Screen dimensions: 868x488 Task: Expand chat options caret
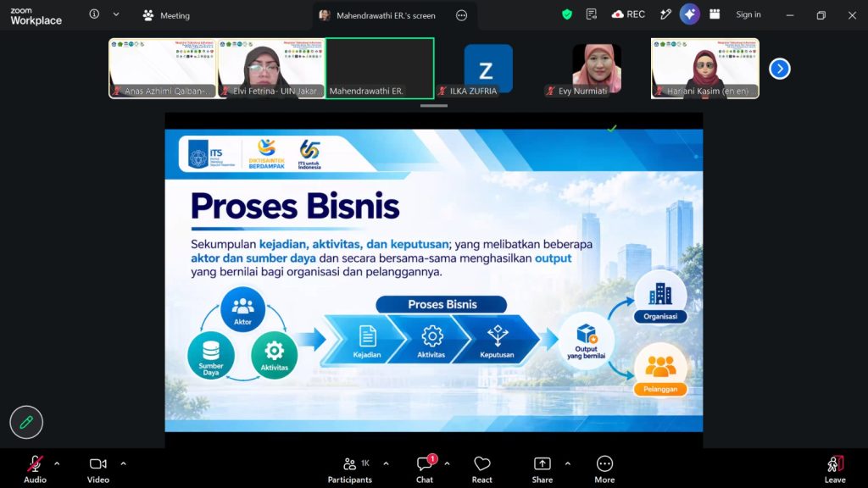coord(447,463)
